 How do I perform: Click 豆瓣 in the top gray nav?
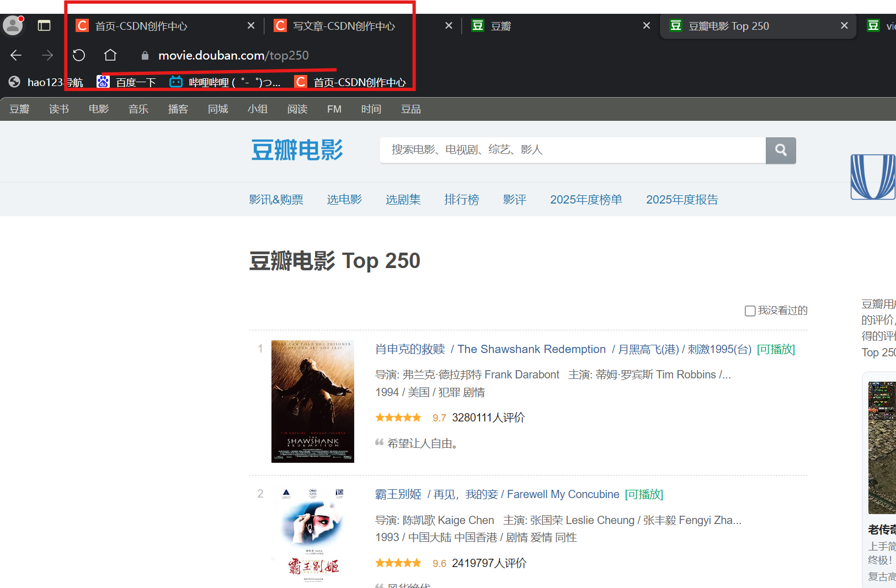(19, 109)
